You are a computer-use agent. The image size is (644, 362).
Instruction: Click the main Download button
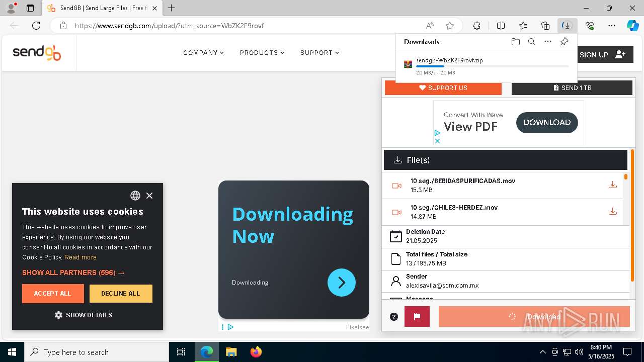(x=534, y=317)
